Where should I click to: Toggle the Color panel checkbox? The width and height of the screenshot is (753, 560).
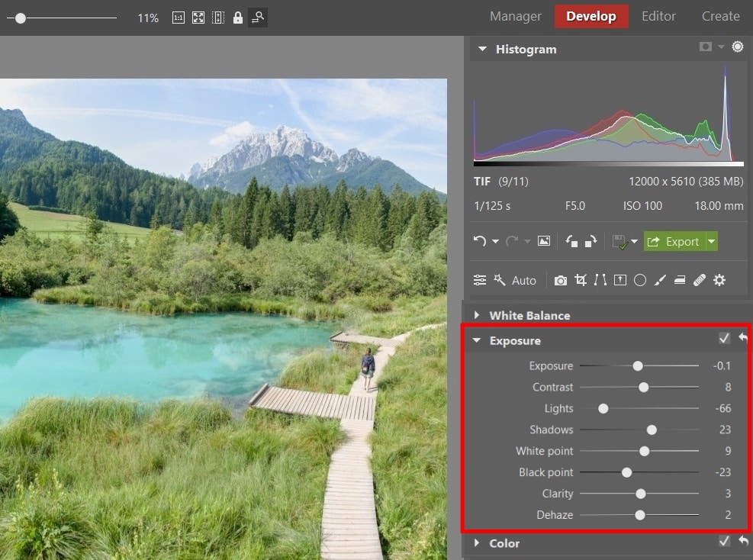point(724,541)
